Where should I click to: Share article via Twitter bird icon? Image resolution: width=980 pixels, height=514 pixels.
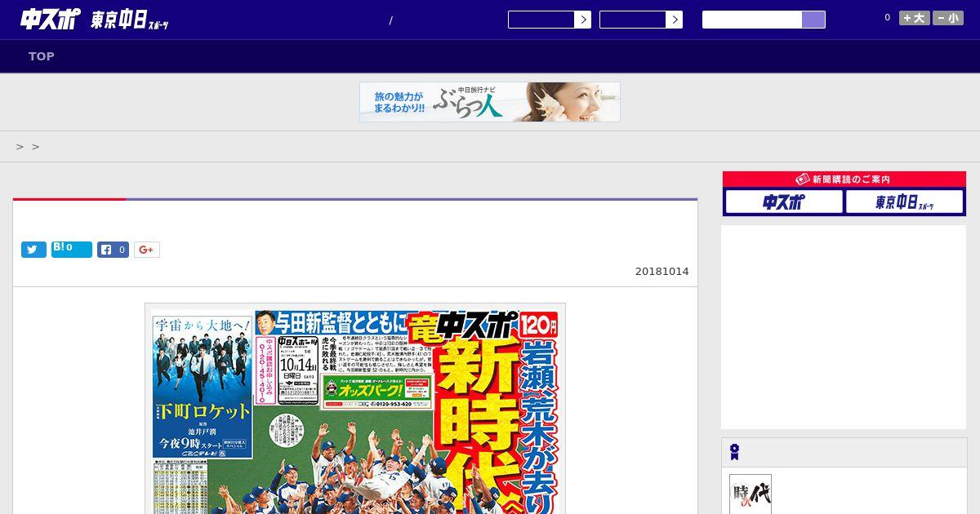click(33, 250)
